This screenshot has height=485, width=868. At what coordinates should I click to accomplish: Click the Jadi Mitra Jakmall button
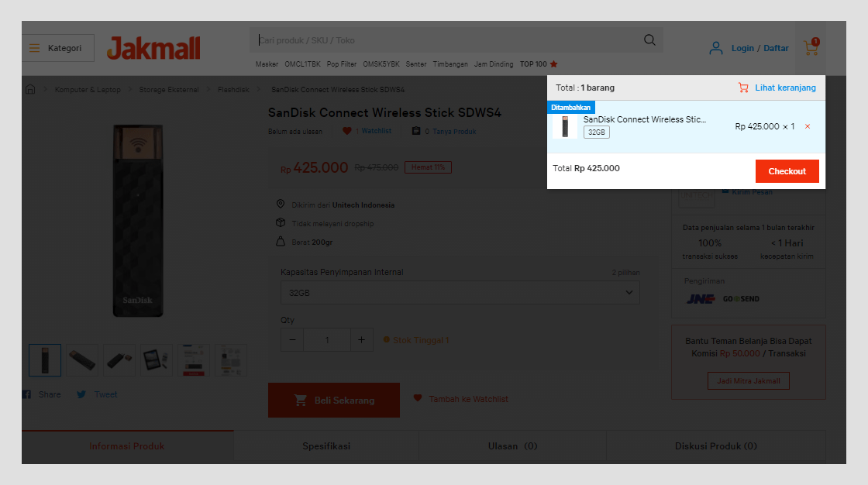[x=749, y=381]
